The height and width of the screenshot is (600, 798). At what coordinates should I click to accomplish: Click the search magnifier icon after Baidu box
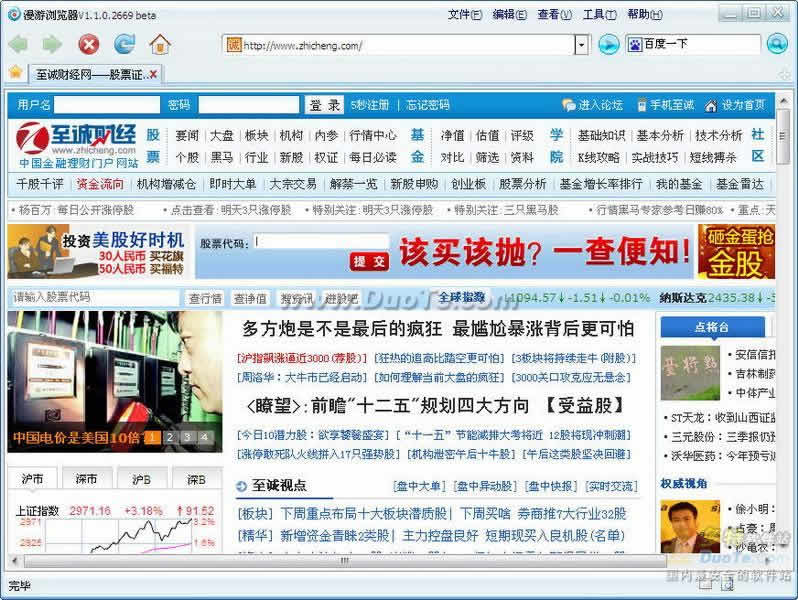pyautogui.click(x=777, y=44)
